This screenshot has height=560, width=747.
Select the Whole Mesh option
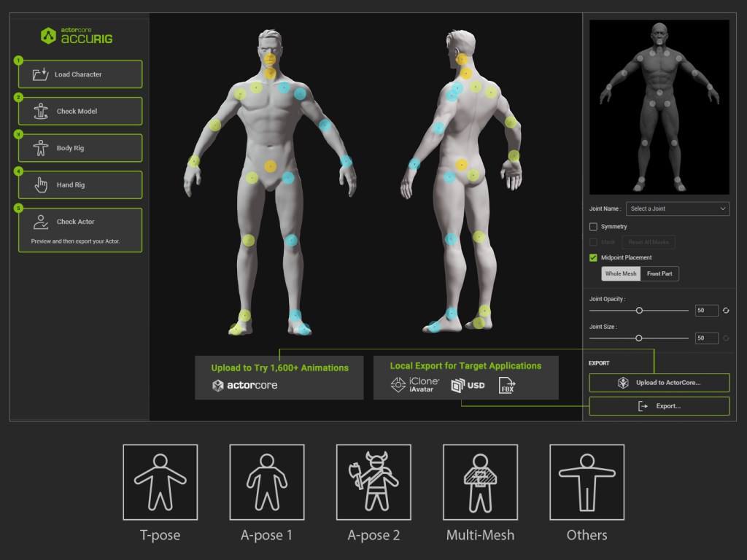point(621,274)
